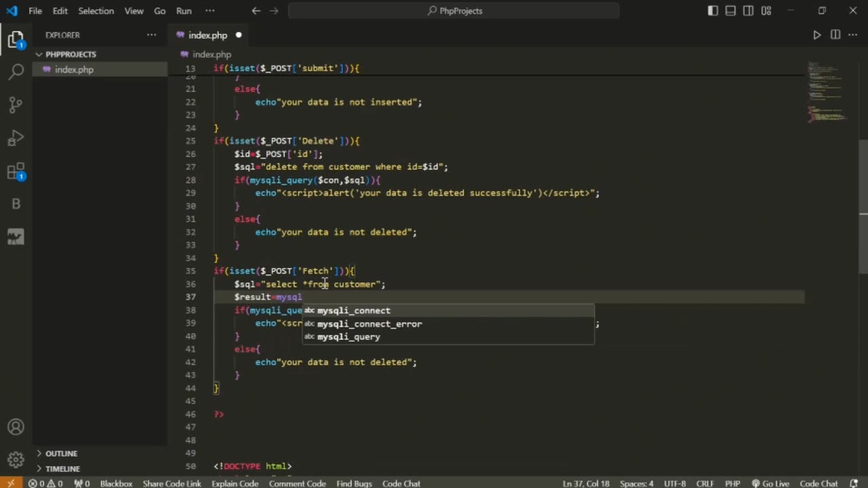Click Blackbox in the status bar
The image size is (868, 488).
click(x=116, y=483)
